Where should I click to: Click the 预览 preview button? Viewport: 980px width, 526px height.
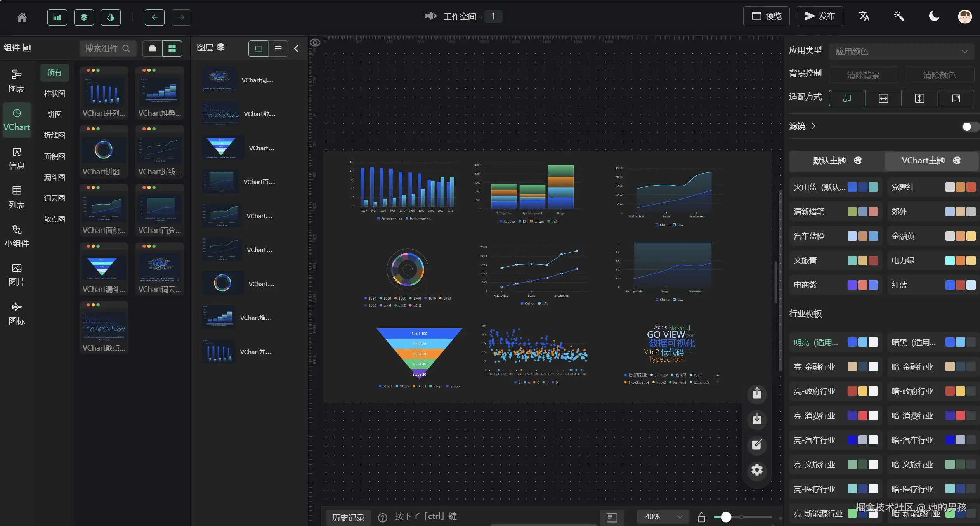766,16
